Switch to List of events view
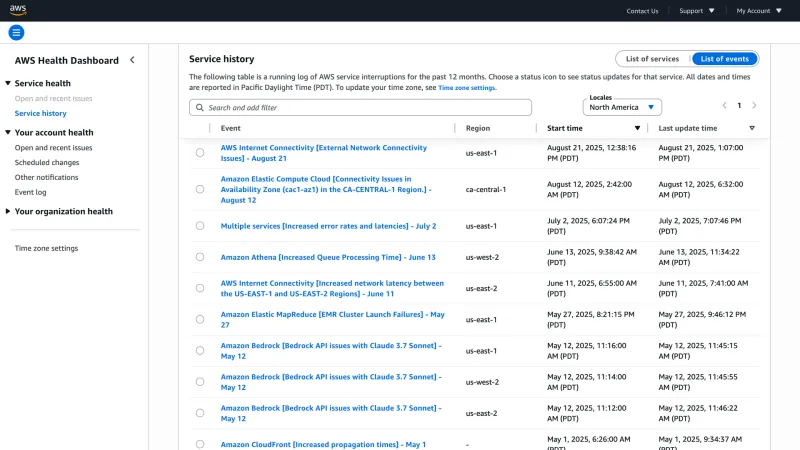 [724, 59]
